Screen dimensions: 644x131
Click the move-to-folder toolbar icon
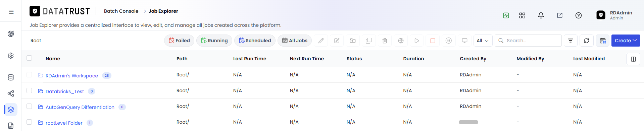(353, 41)
